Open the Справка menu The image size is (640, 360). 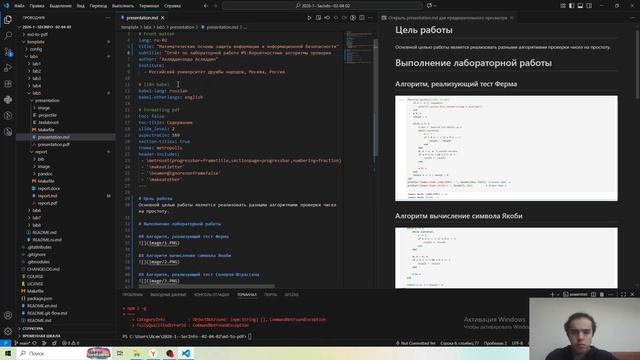(x=172, y=6)
